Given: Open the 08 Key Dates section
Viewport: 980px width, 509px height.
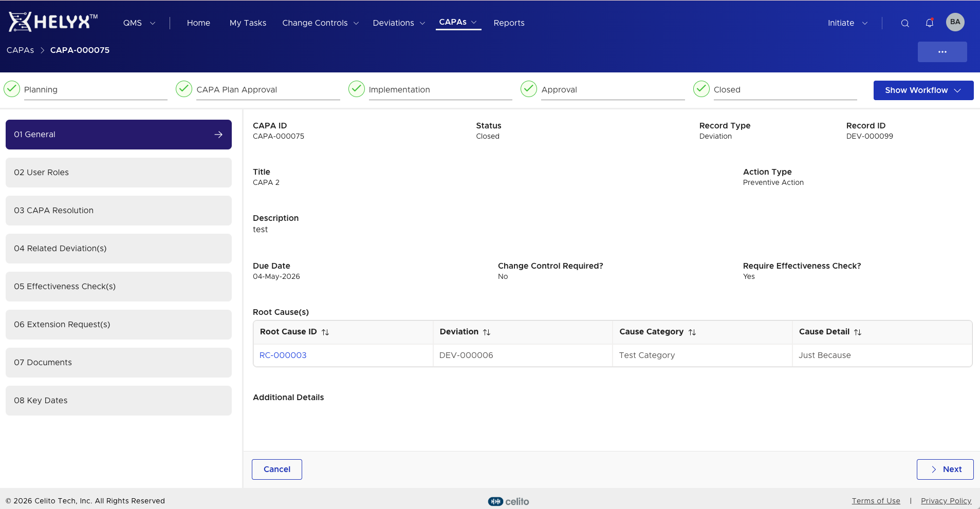Looking at the screenshot, I should (x=119, y=401).
